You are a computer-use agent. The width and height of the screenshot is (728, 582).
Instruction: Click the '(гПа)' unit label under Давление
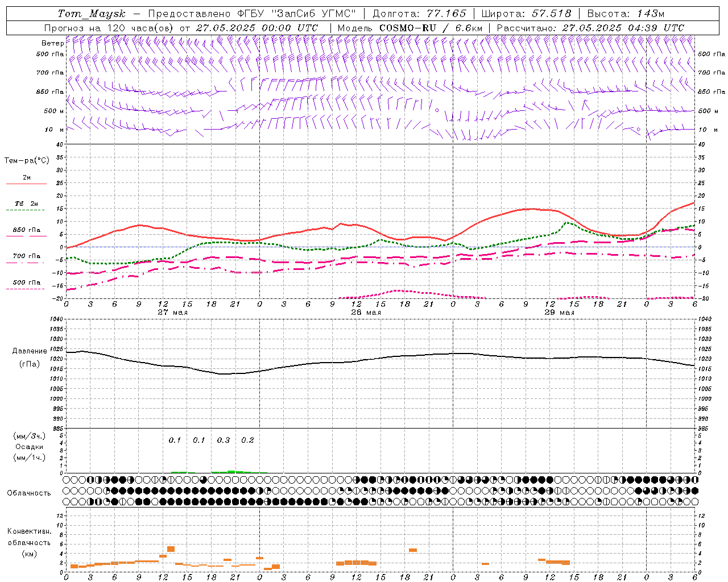point(30,364)
